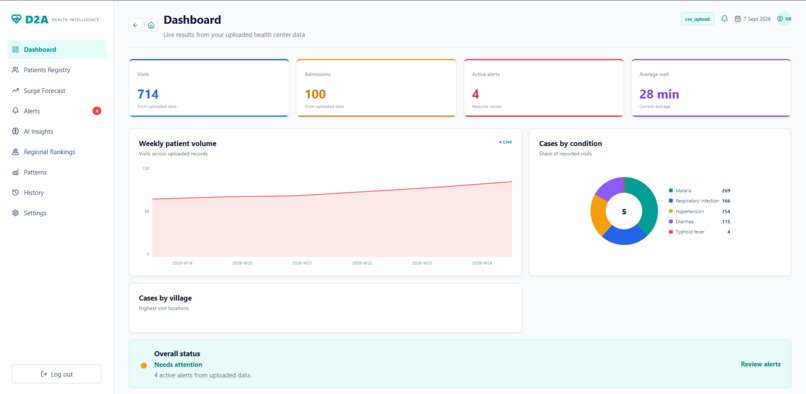Open the Settings page

57,213
